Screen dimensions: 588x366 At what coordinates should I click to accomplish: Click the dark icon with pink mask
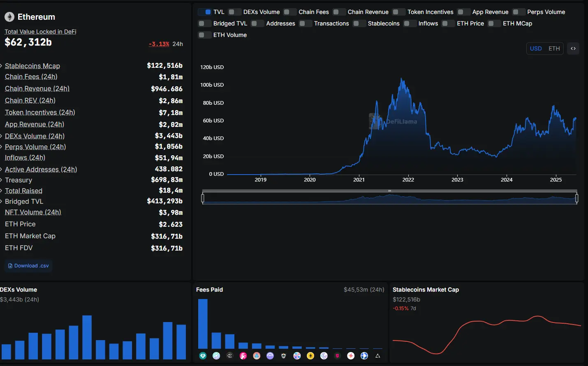pyautogui.click(x=337, y=356)
